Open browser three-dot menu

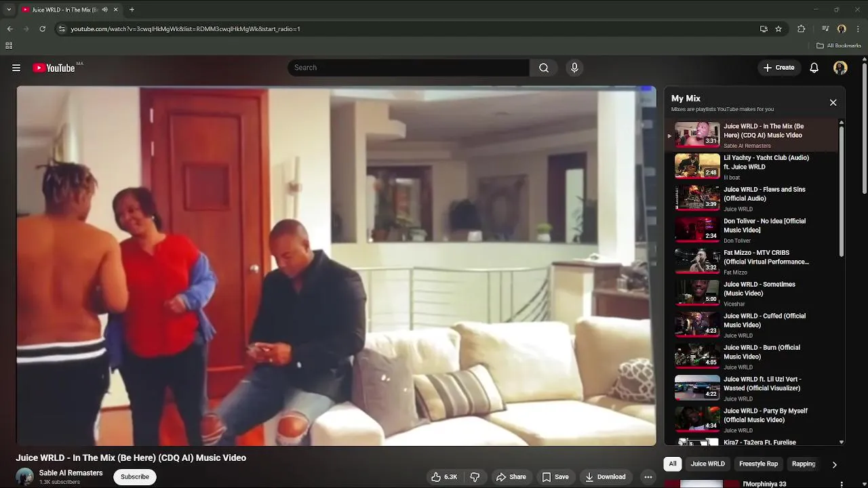(x=859, y=29)
